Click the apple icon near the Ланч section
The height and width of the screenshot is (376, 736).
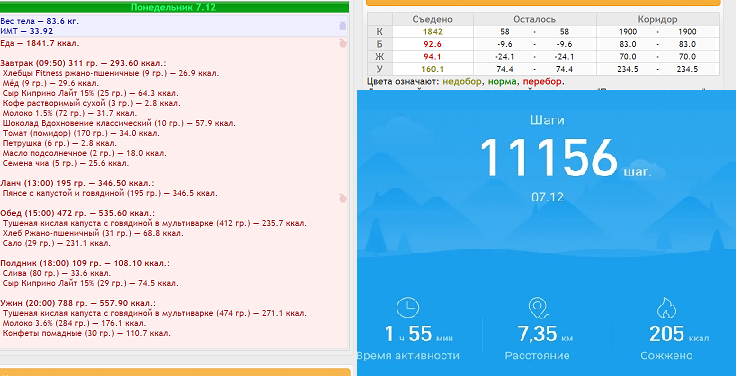pos(343,198)
